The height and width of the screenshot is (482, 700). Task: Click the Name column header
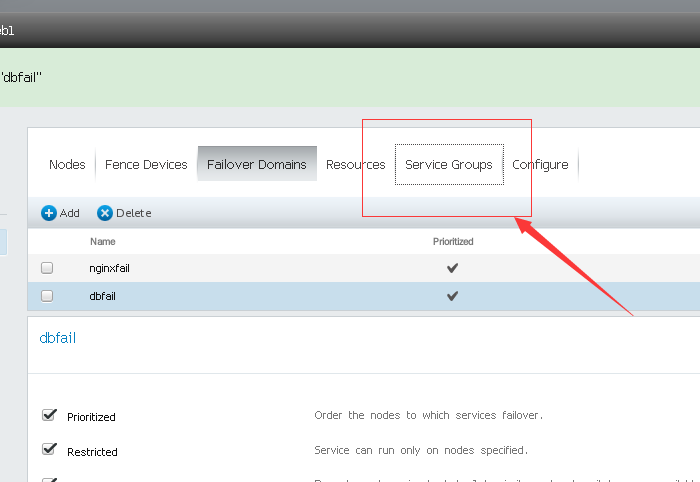coord(102,241)
